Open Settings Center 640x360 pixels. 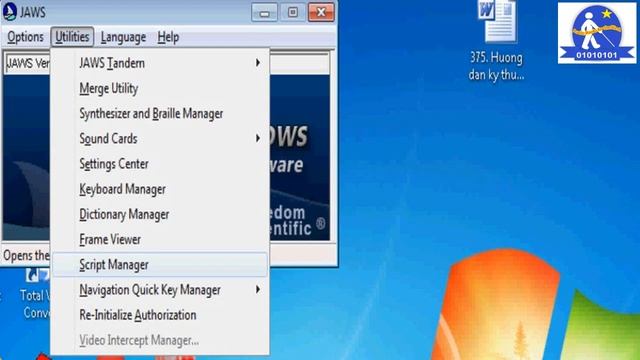point(160,164)
